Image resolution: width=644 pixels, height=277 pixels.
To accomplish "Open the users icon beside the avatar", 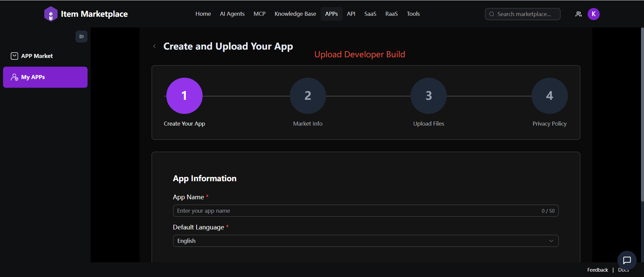I will (579, 14).
